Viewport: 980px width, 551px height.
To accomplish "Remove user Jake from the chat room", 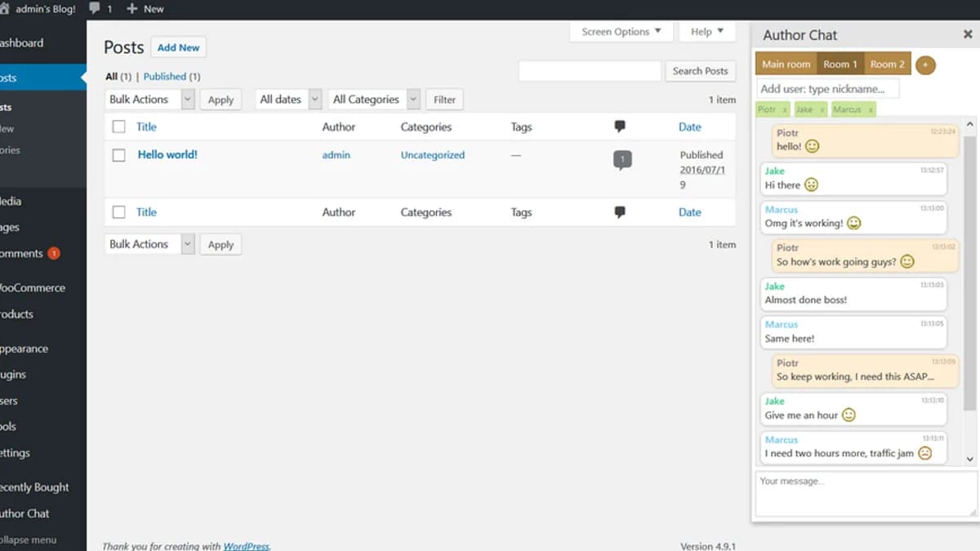I will pyautogui.click(x=822, y=109).
